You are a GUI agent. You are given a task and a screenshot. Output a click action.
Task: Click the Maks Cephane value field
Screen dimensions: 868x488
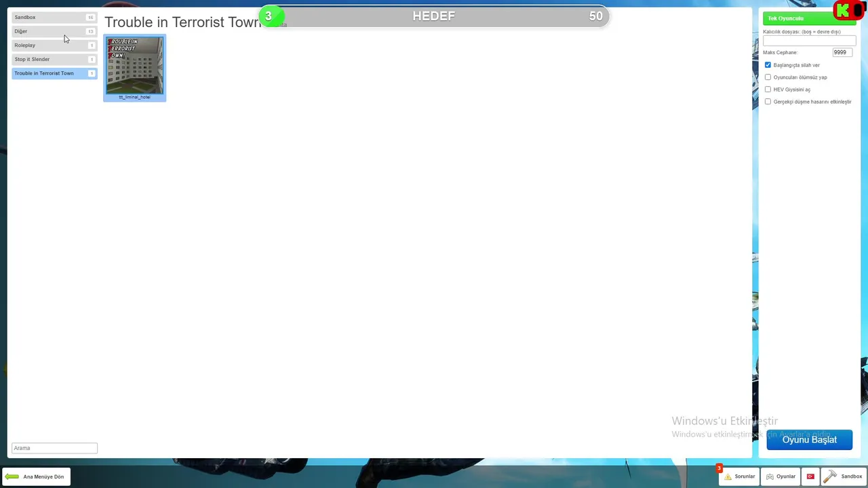click(842, 52)
